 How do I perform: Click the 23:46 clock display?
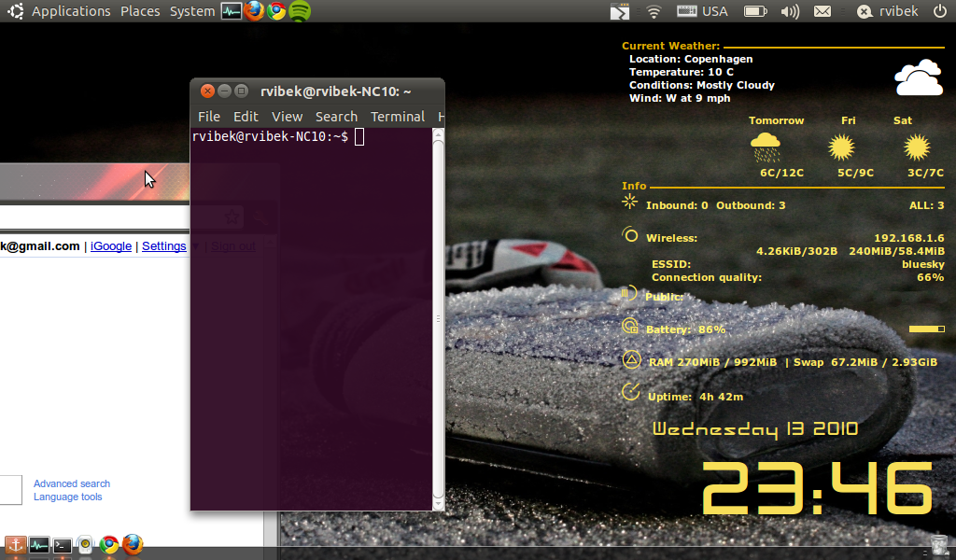tap(818, 488)
